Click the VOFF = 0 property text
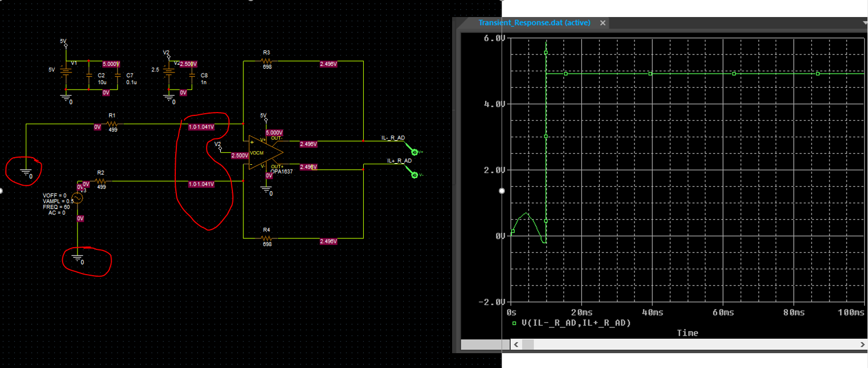The height and width of the screenshot is (368, 868). pos(54,196)
